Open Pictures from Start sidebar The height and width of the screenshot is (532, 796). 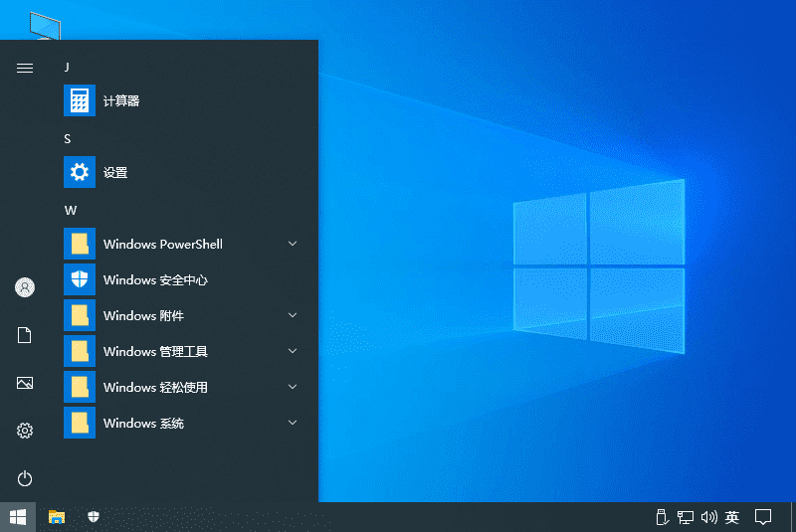point(25,383)
